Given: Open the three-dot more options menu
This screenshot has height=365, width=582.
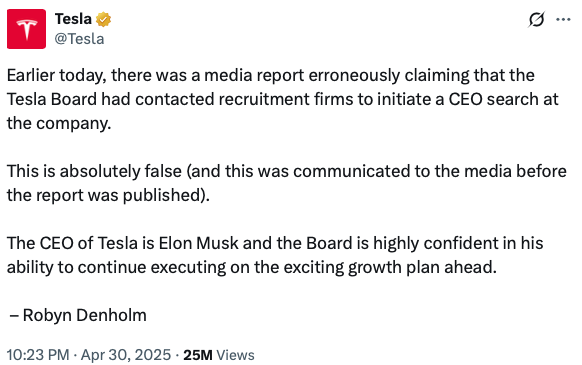Looking at the screenshot, I should coord(563,19).
